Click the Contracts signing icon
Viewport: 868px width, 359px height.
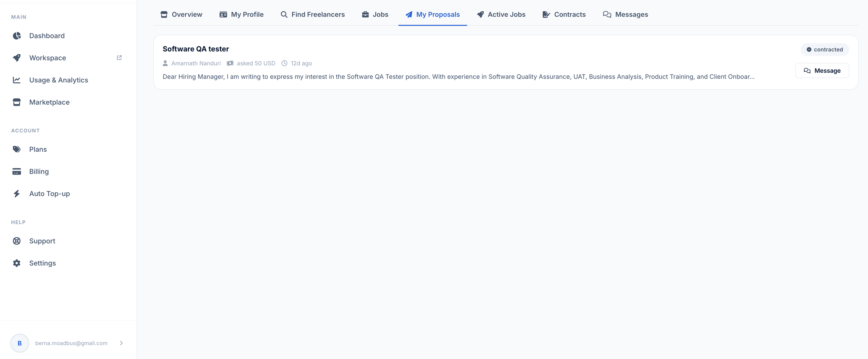546,15
